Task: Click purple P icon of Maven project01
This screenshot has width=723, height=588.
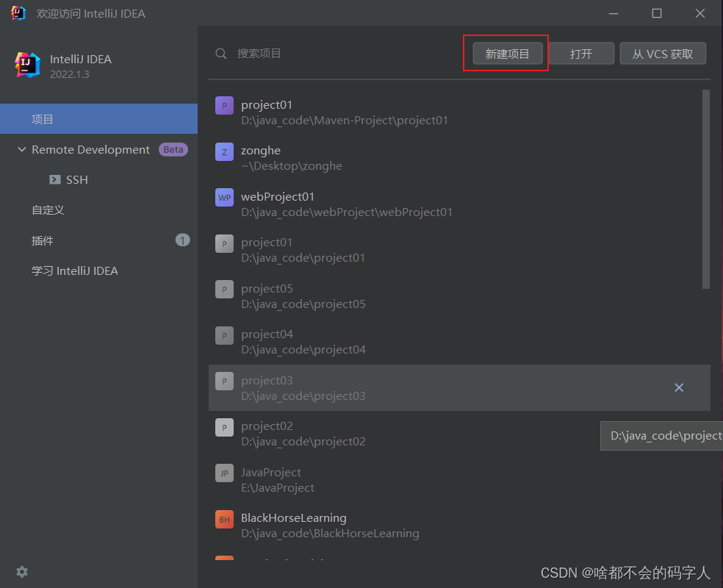Action: pos(224,106)
